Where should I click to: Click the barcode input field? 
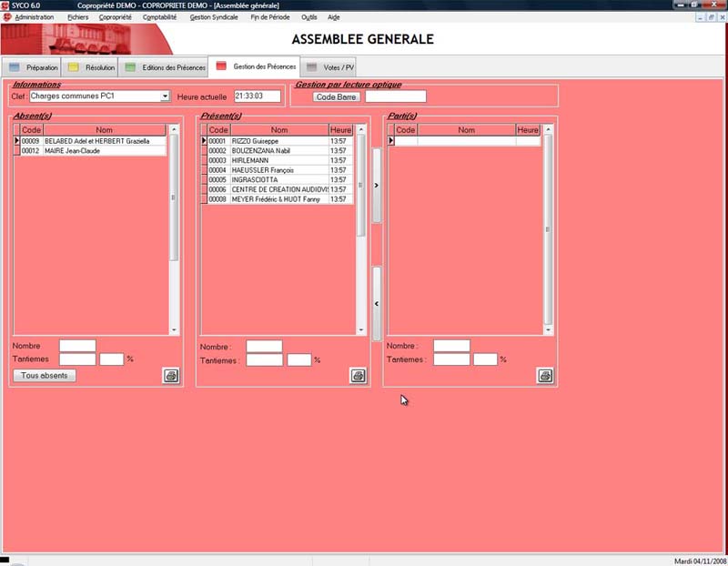click(395, 96)
